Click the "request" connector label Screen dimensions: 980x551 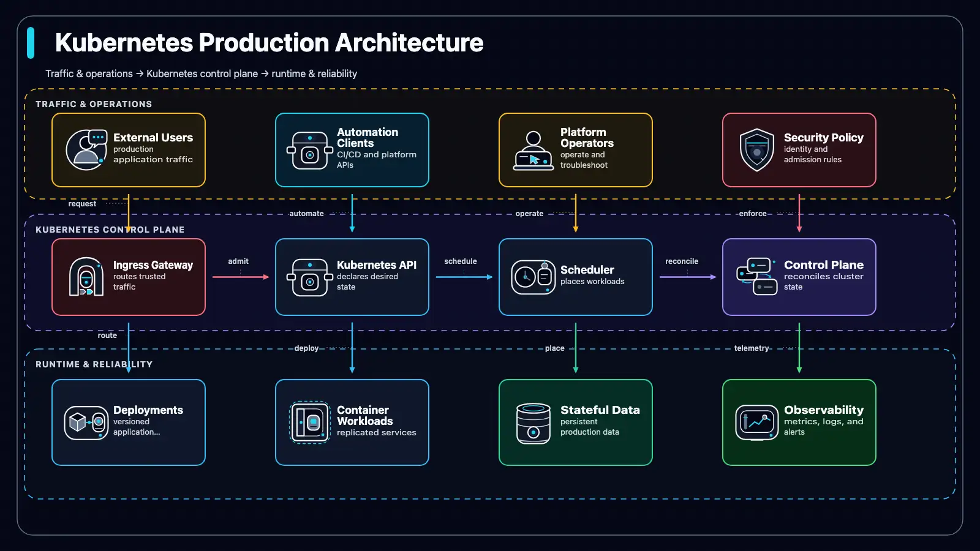click(x=82, y=204)
